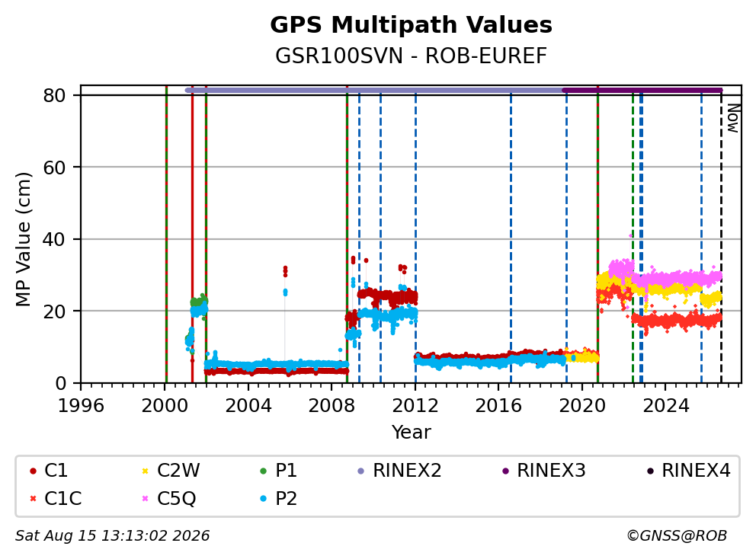Image resolution: width=756 pixels, height=559 pixels.
Task: Click the C2W legend entry
Action: point(171,471)
